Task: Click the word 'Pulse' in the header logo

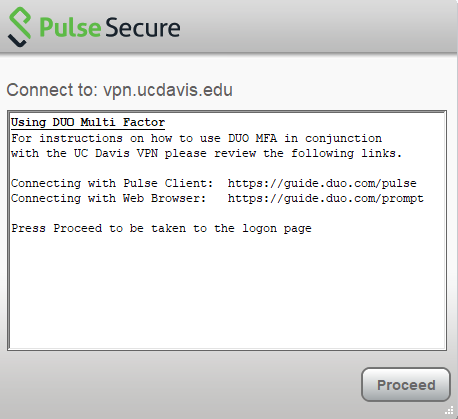Action: [70, 27]
